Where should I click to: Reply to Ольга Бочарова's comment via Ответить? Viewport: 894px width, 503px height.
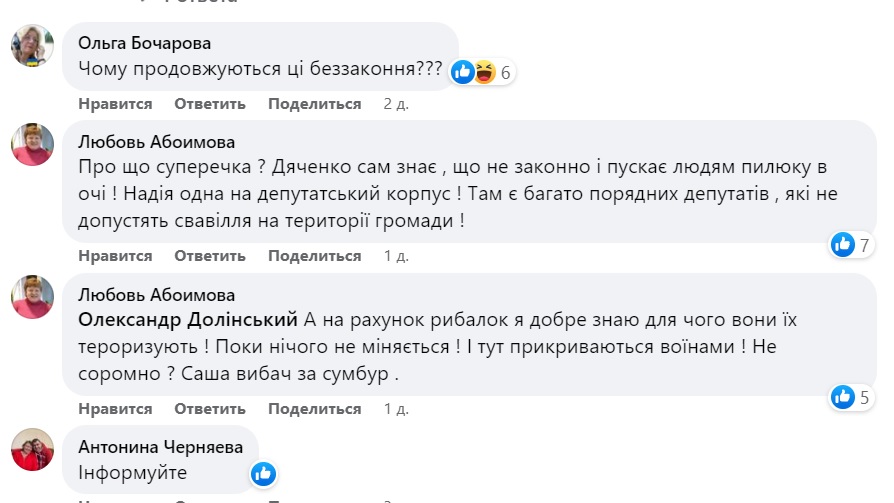click(x=210, y=104)
